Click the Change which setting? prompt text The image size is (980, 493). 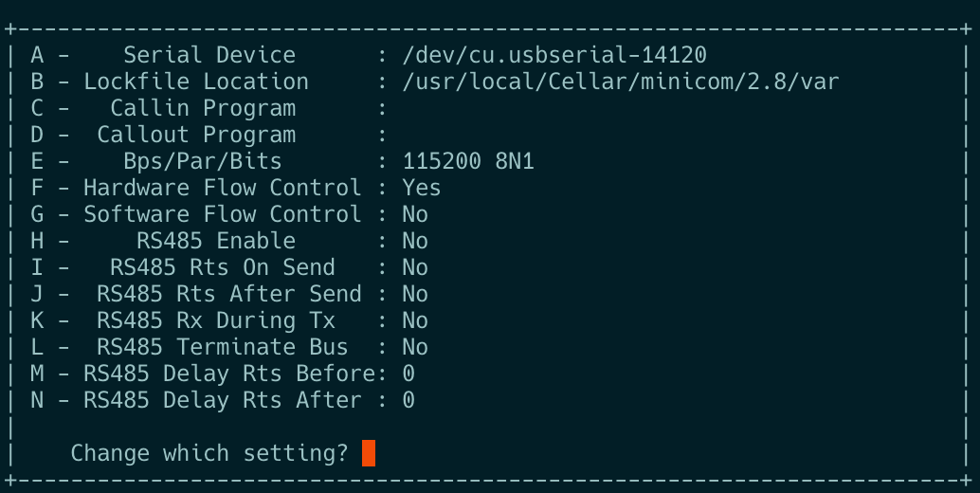[x=209, y=453]
